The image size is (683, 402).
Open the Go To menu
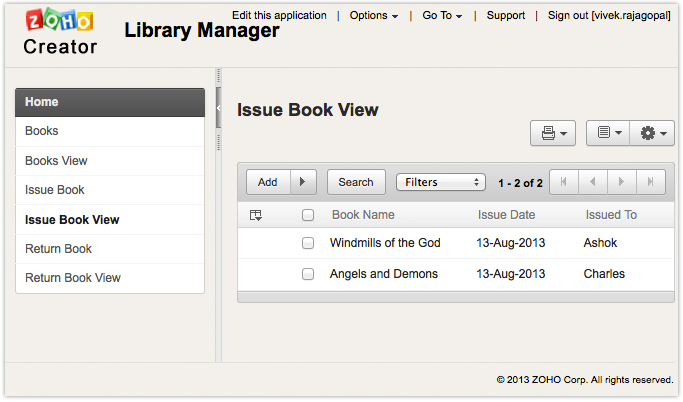[x=442, y=16]
